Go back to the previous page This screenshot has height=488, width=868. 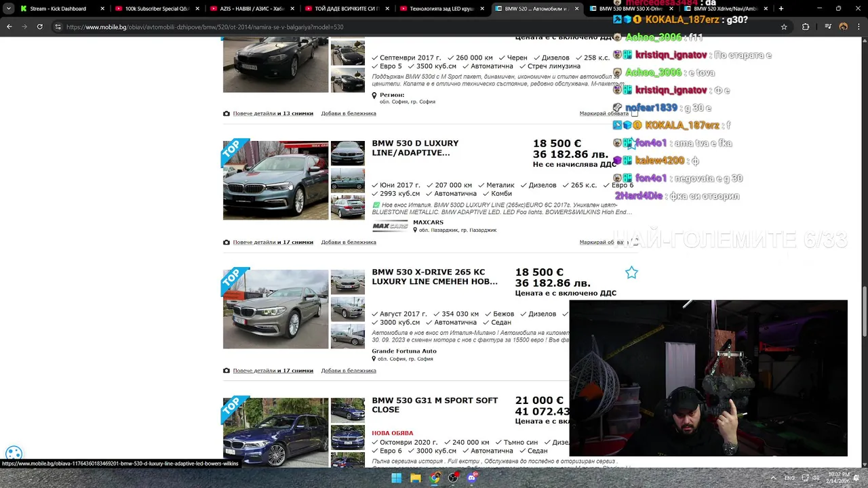pyautogui.click(x=9, y=26)
